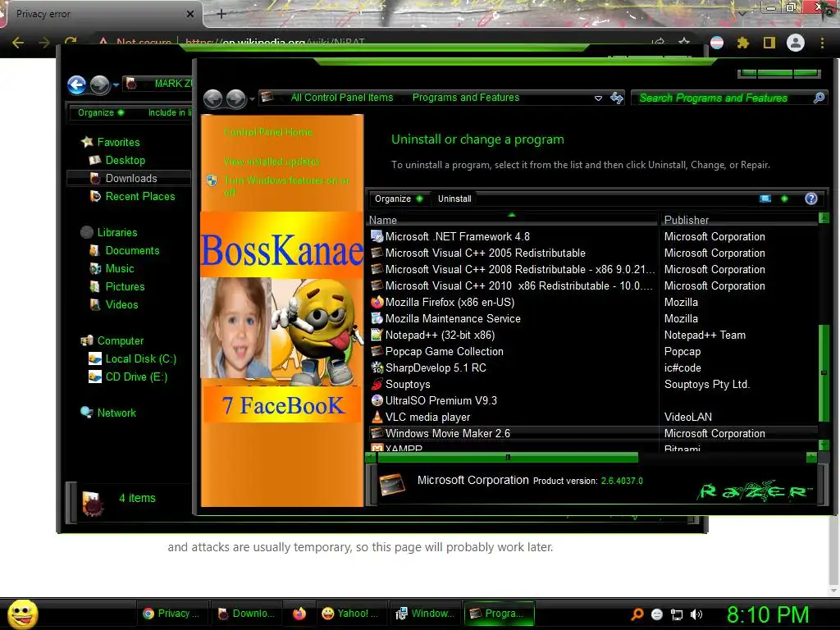
Task: Switch to the Privacy error Chrome tab
Action: point(102,14)
